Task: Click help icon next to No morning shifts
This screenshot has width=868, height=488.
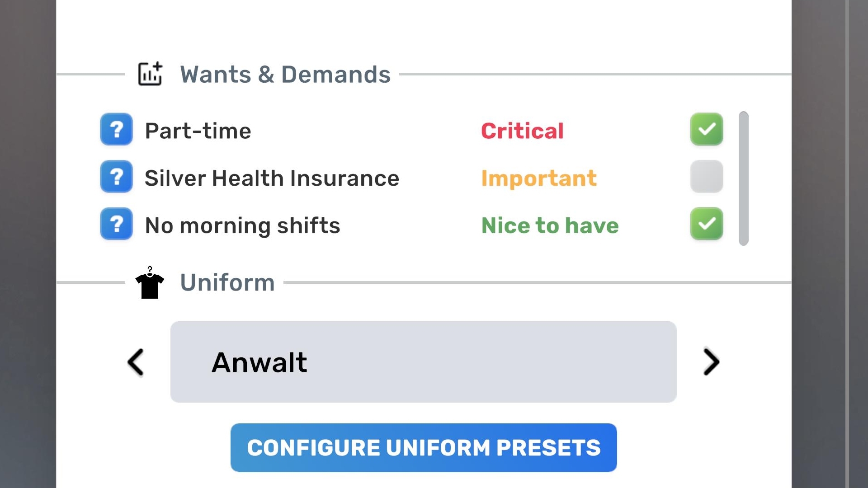Action: point(116,224)
